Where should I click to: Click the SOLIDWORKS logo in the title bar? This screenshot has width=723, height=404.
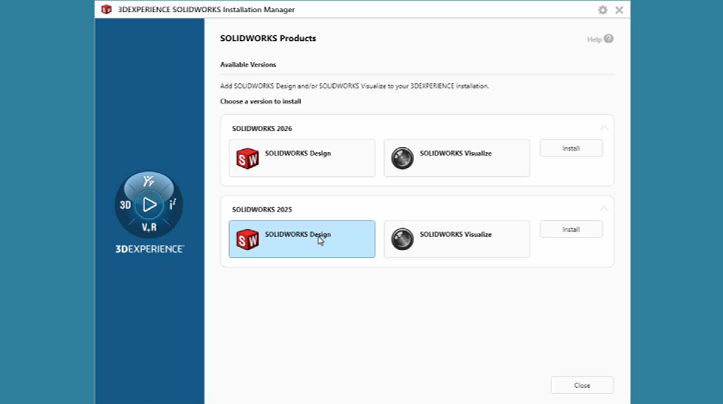107,9
